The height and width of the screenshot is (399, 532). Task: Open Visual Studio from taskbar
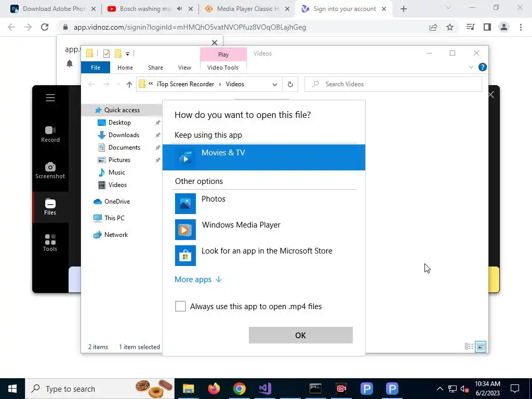click(264, 389)
